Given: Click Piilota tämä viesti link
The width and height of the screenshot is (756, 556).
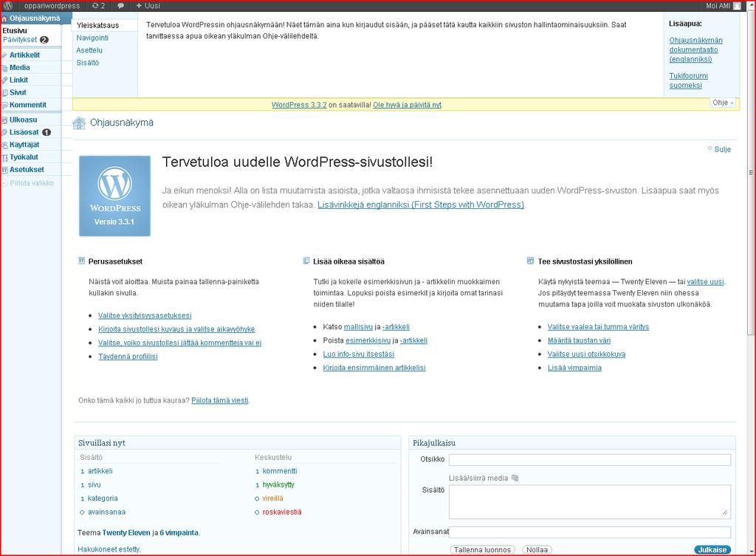Looking at the screenshot, I should 220,400.
